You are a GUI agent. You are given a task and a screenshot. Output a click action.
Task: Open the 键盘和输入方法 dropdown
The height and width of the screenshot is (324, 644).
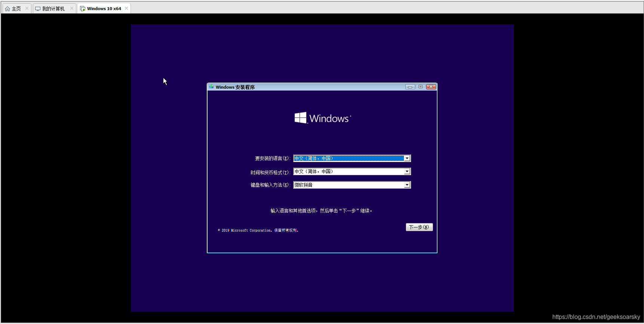coord(352,185)
